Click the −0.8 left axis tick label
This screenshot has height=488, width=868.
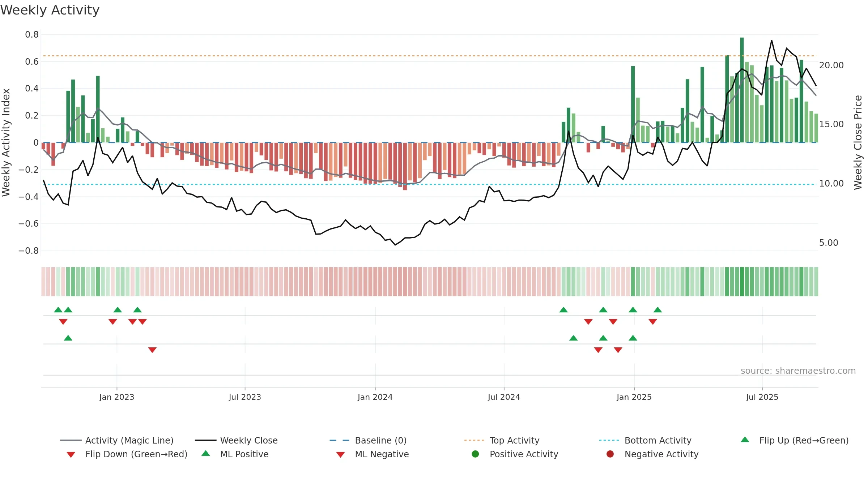pyautogui.click(x=29, y=251)
